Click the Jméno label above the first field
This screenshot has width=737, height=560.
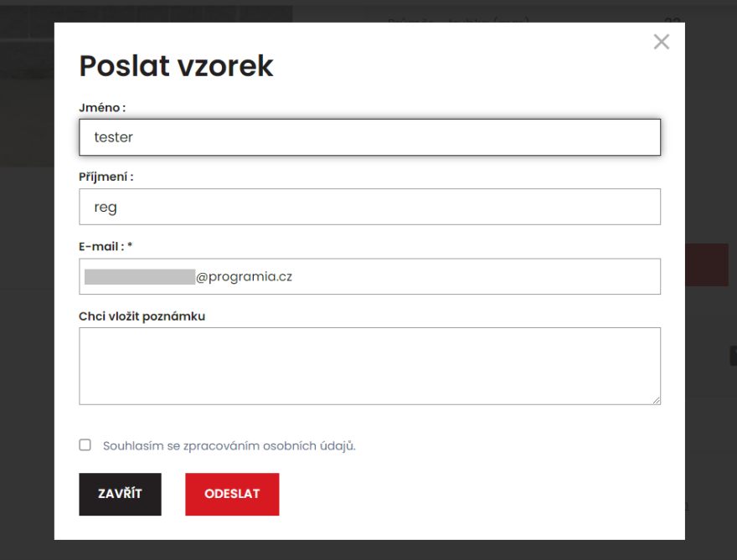[x=102, y=108]
